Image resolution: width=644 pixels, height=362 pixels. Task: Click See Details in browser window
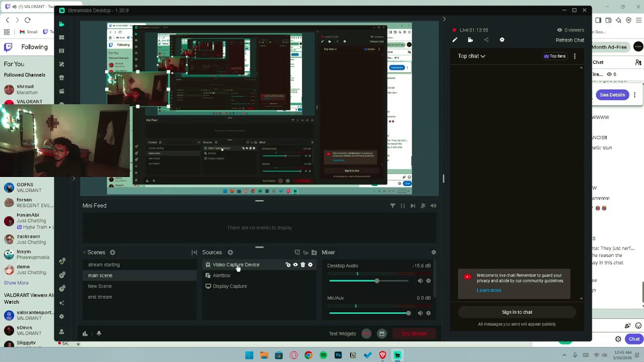click(x=612, y=95)
